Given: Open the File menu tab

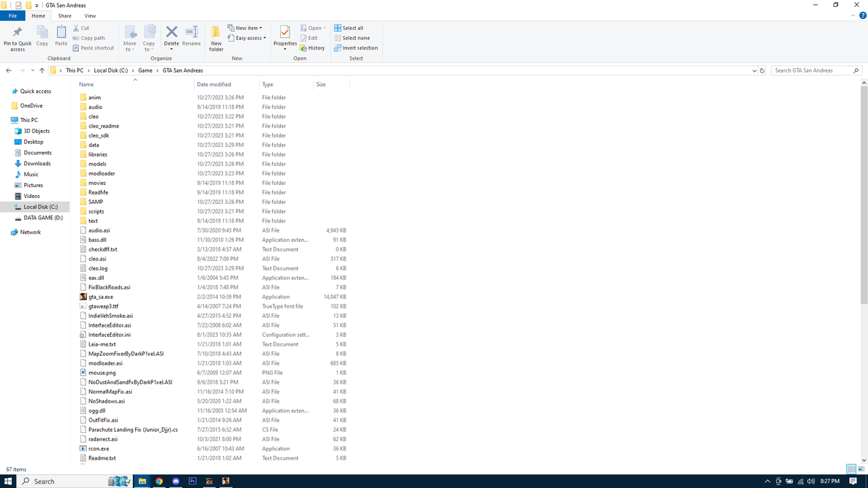Looking at the screenshot, I should coord(12,16).
